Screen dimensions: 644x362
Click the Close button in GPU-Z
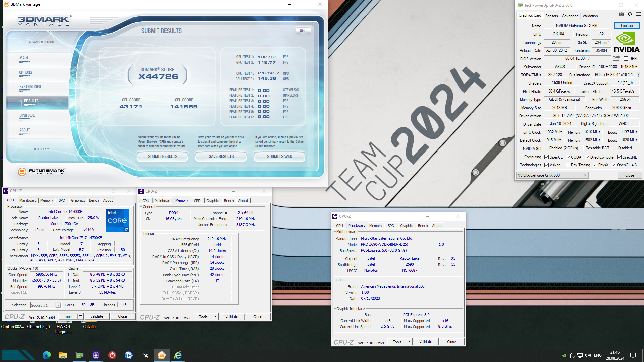pyautogui.click(x=630, y=175)
